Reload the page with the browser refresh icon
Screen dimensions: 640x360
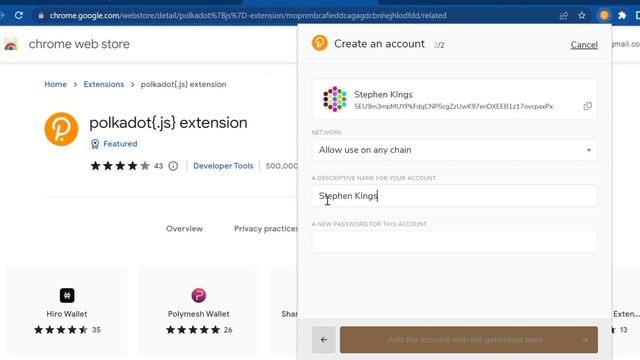click(19, 16)
